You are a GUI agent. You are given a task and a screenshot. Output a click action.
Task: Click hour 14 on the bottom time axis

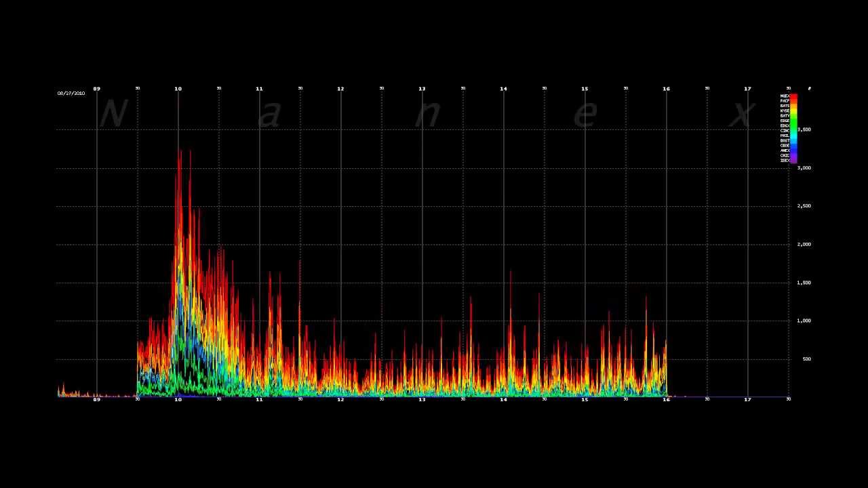pyautogui.click(x=504, y=400)
